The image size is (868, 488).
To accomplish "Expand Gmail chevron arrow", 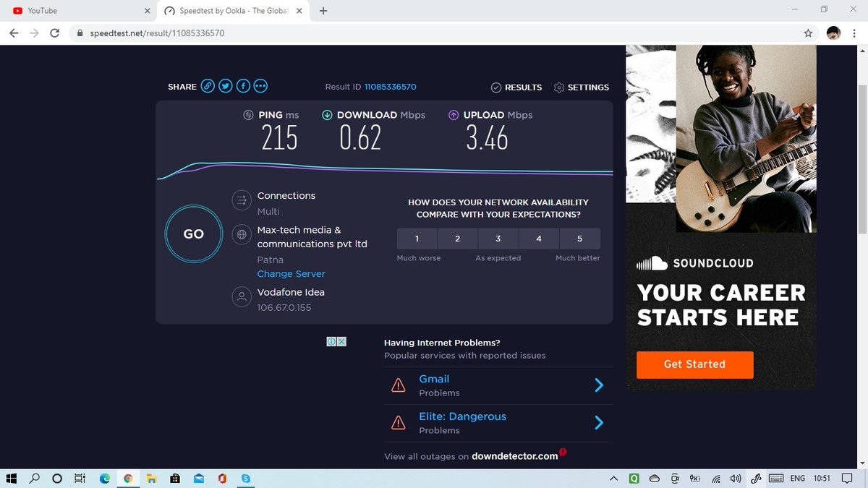I will [x=599, y=385].
